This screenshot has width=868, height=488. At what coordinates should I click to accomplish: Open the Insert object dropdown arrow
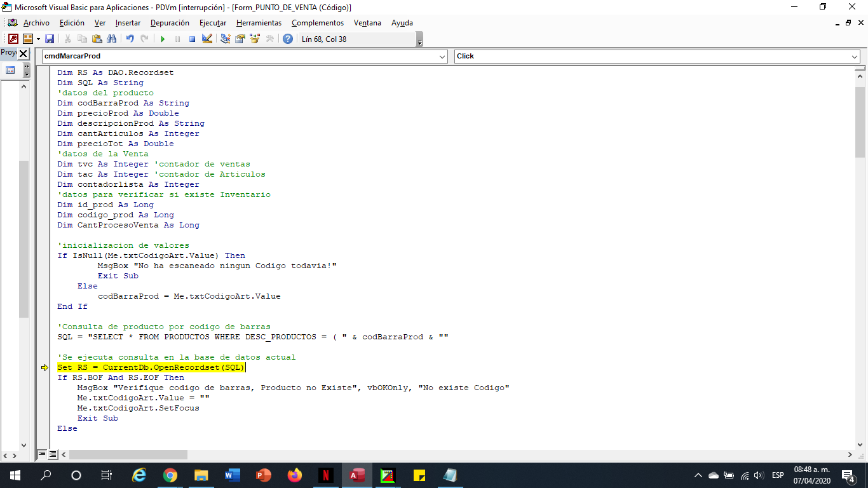click(x=38, y=39)
